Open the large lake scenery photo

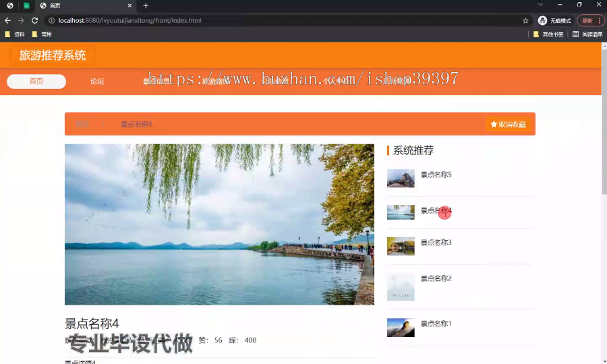coord(219,224)
